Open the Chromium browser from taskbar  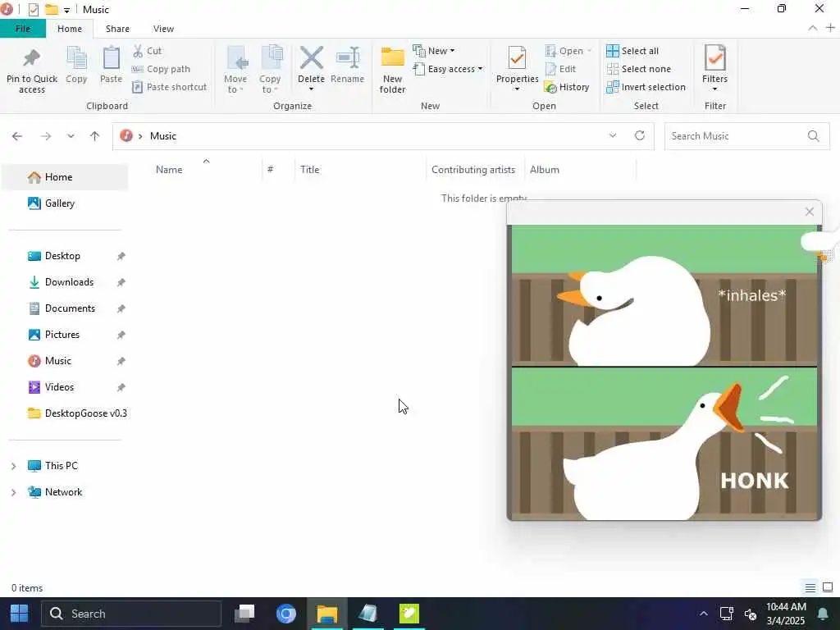pyautogui.click(x=286, y=614)
